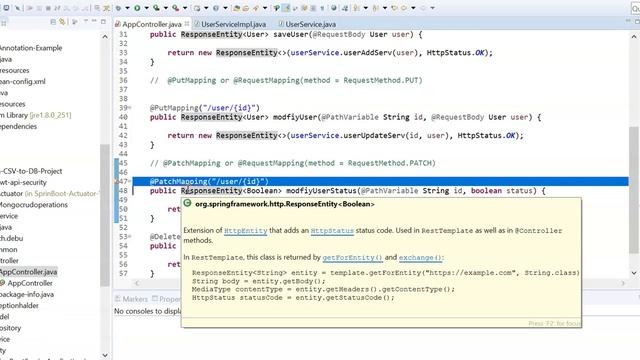This screenshot has height=360, width=640.
Task: Click the editor scroll up arrow
Action: point(634,36)
